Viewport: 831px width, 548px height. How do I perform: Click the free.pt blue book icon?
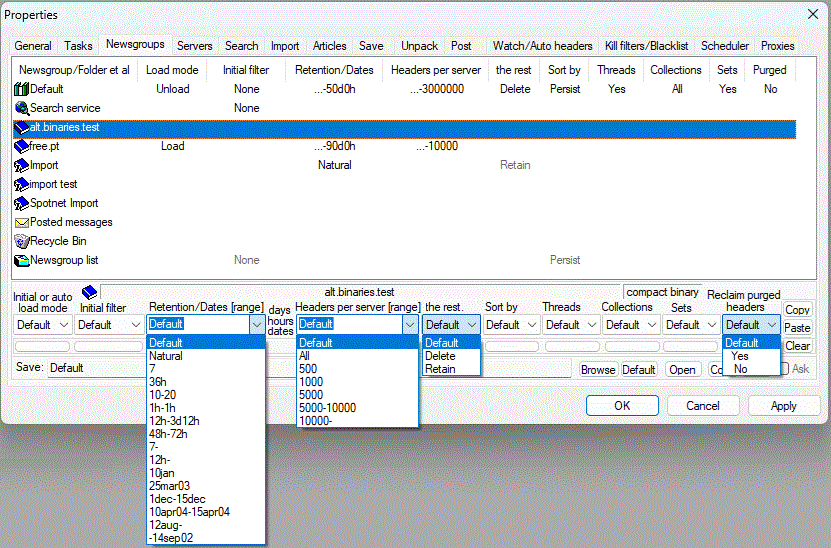pos(21,146)
